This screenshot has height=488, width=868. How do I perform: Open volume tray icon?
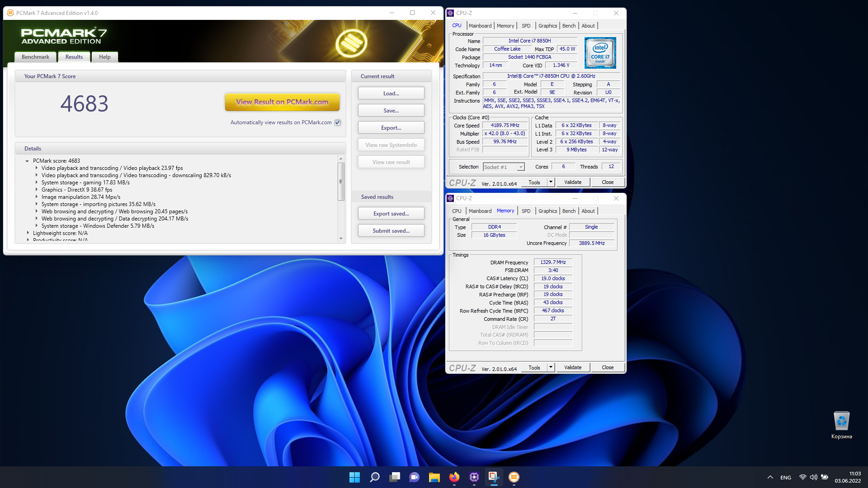[x=813, y=477]
